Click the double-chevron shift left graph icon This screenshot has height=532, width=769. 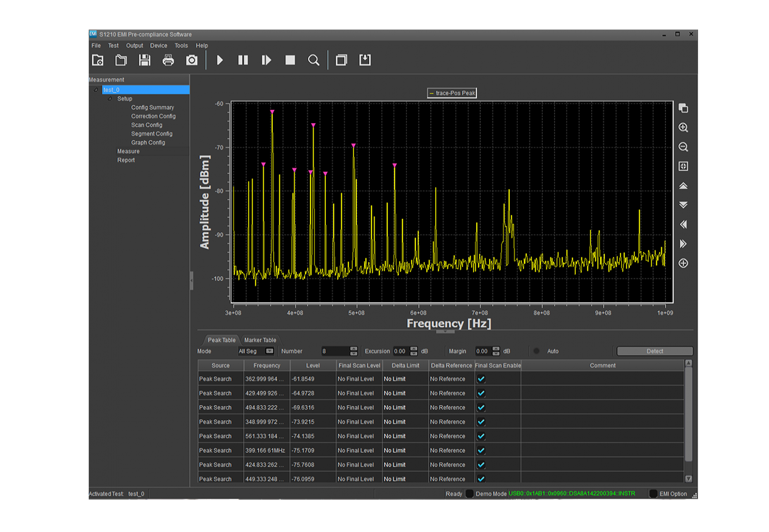click(x=683, y=224)
